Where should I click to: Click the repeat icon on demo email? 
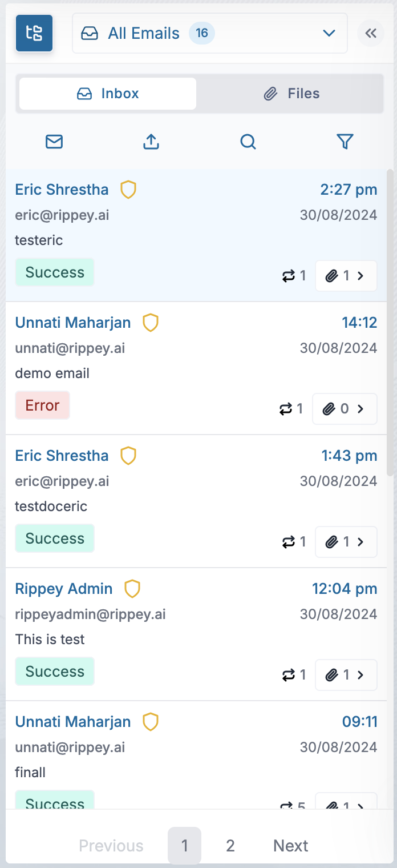[286, 409]
